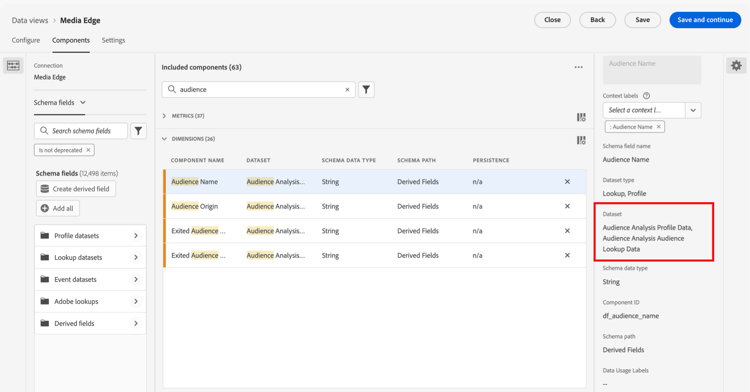Click the column settings icon in Dimensions row
This screenshot has height=392, width=750.
click(581, 140)
